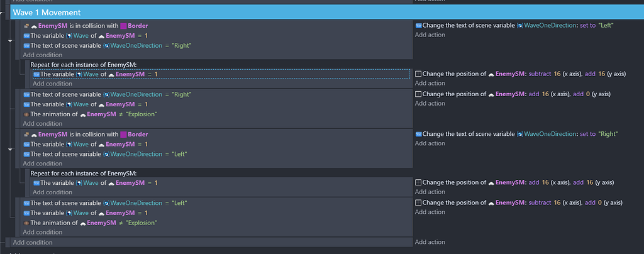The image size is (644, 254).
Task: Collapse the second Border collision event's sub-events
Action: (x=11, y=150)
